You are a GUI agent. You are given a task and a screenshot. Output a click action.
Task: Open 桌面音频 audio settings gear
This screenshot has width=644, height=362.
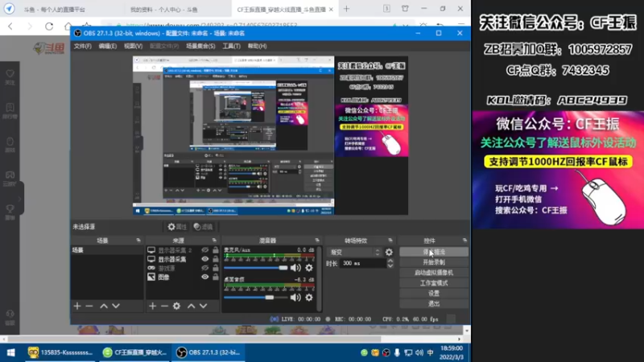point(309,298)
